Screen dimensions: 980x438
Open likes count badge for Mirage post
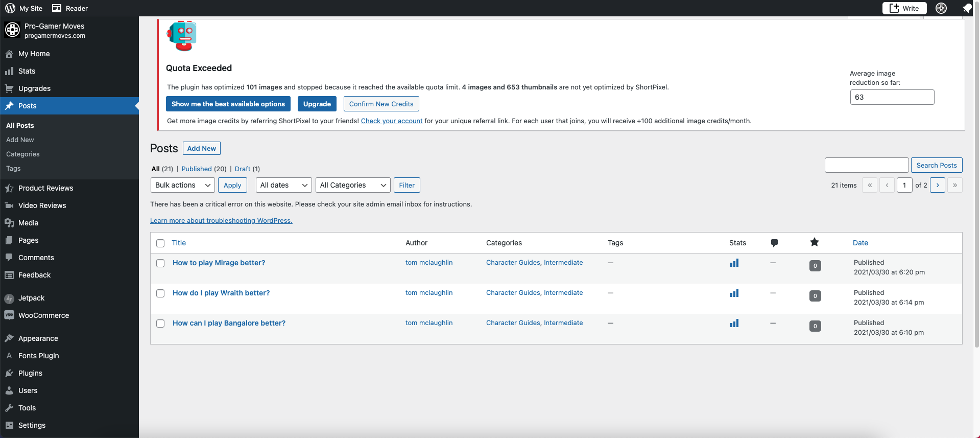(x=815, y=266)
